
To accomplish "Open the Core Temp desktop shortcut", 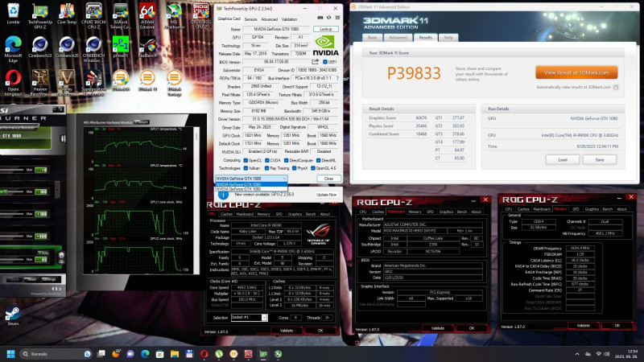I will click(67, 13).
